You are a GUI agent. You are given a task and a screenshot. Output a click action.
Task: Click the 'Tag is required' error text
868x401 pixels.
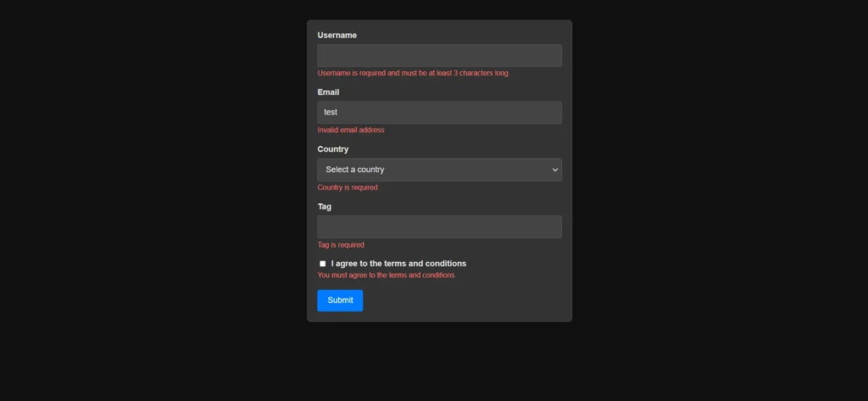coord(341,245)
